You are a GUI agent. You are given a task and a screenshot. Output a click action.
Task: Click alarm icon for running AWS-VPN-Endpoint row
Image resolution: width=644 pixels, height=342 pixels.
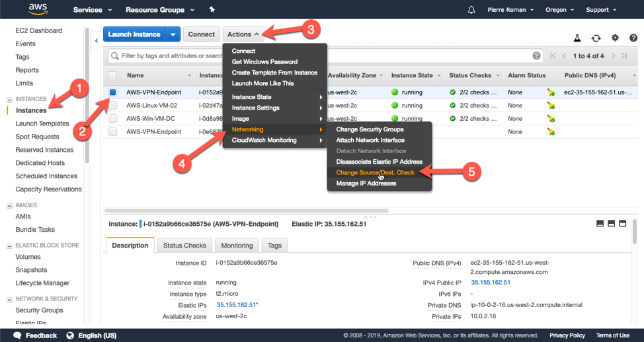[x=551, y=92]
